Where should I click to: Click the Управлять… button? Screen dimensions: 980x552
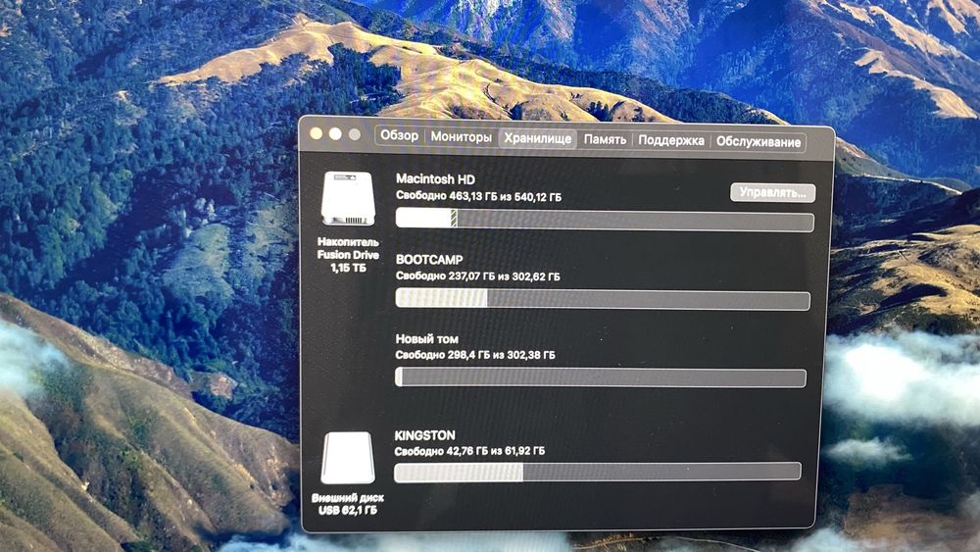pos(772,192)
